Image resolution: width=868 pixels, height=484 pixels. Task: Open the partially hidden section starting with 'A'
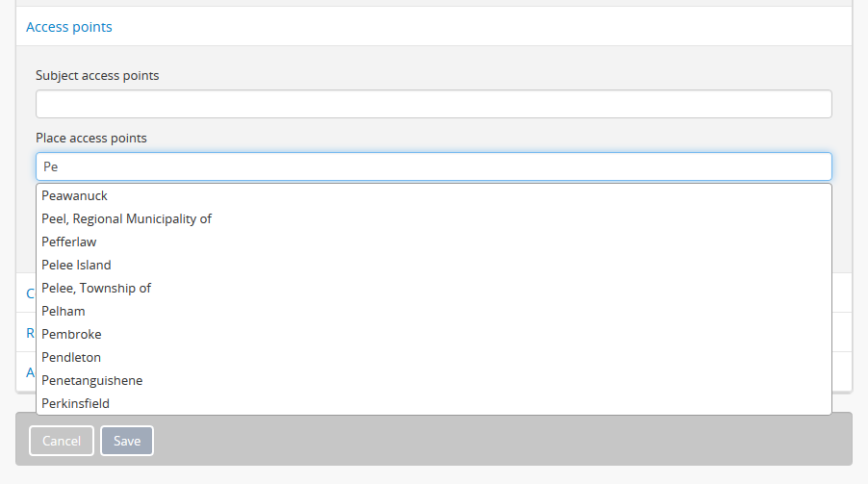(30, 371)
